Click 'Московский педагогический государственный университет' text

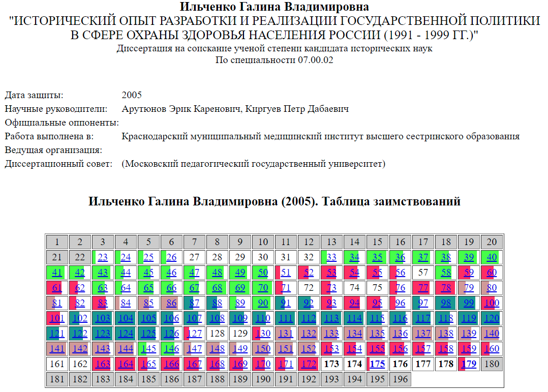[x=253, y=164]
